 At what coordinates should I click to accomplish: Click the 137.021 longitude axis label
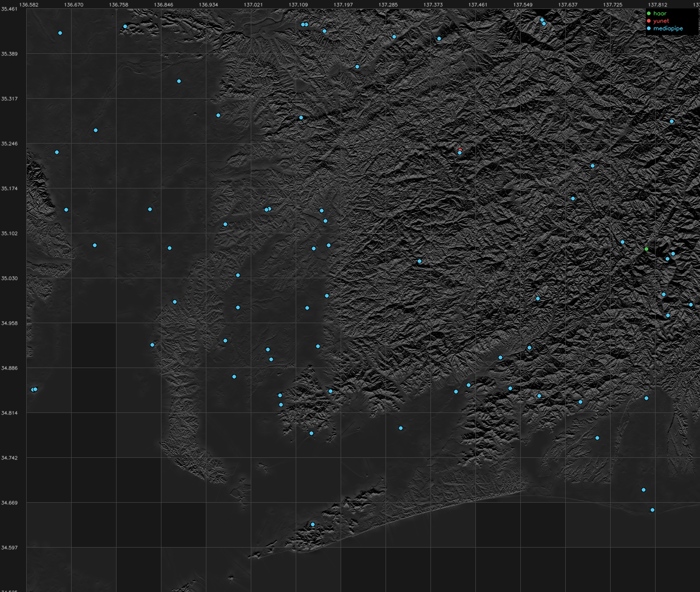[253, 5]
